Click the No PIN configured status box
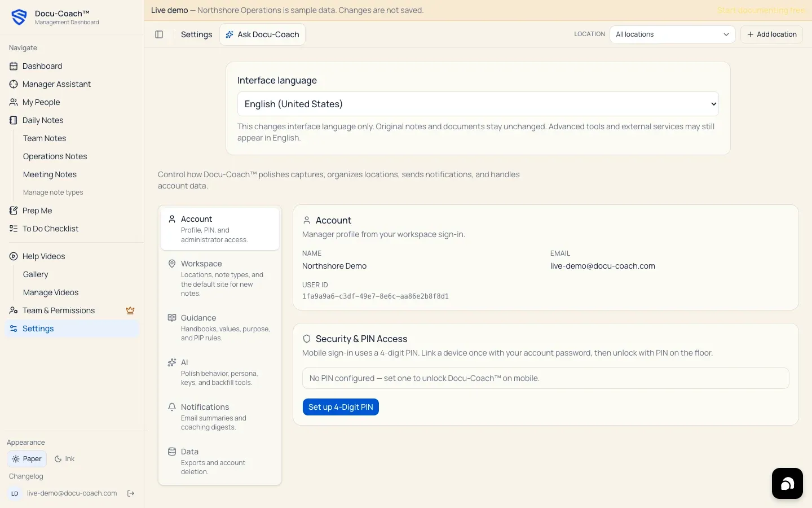Viewport: 812px width, 508px height. pos(545,378)
